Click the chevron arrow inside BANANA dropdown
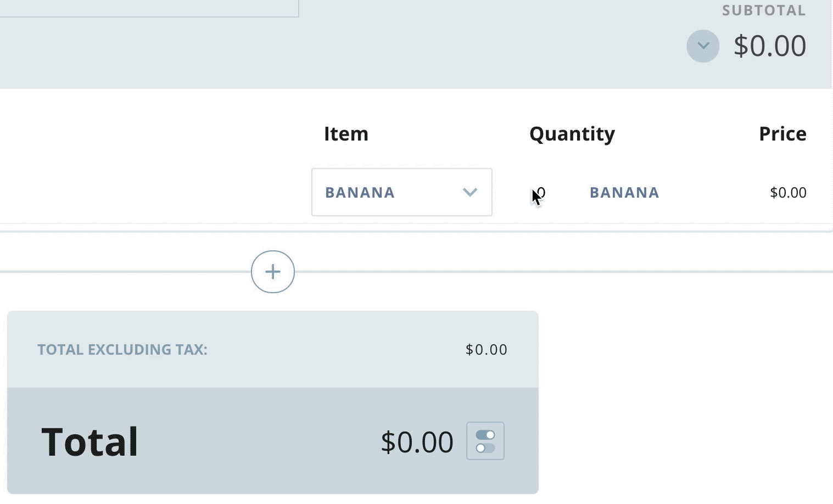 point(470,192)
